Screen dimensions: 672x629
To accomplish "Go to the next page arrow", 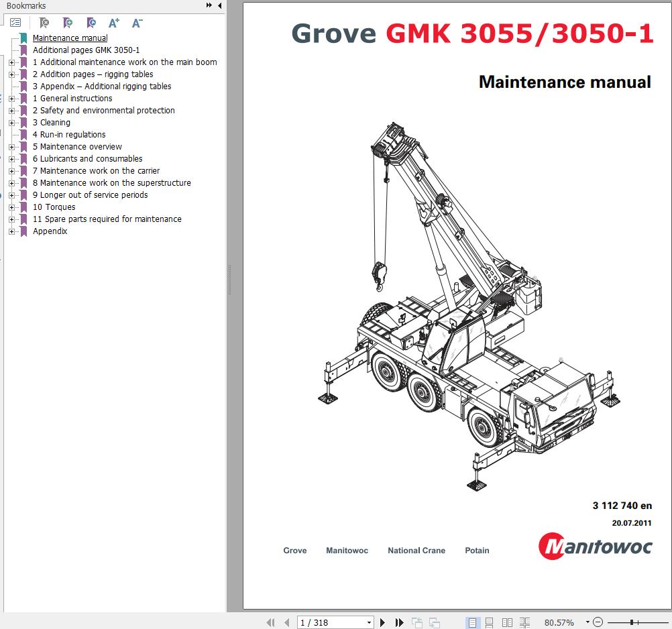I will click(383, 622).
